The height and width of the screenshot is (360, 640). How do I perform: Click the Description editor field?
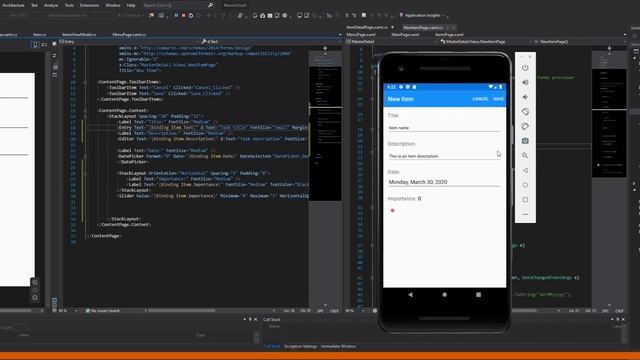(x=444, y=156)
